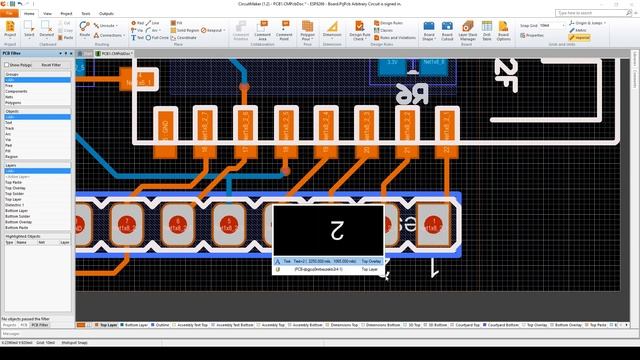Open the File tab
This screenshot has width=640, height=360.
[x=9, y=13]
